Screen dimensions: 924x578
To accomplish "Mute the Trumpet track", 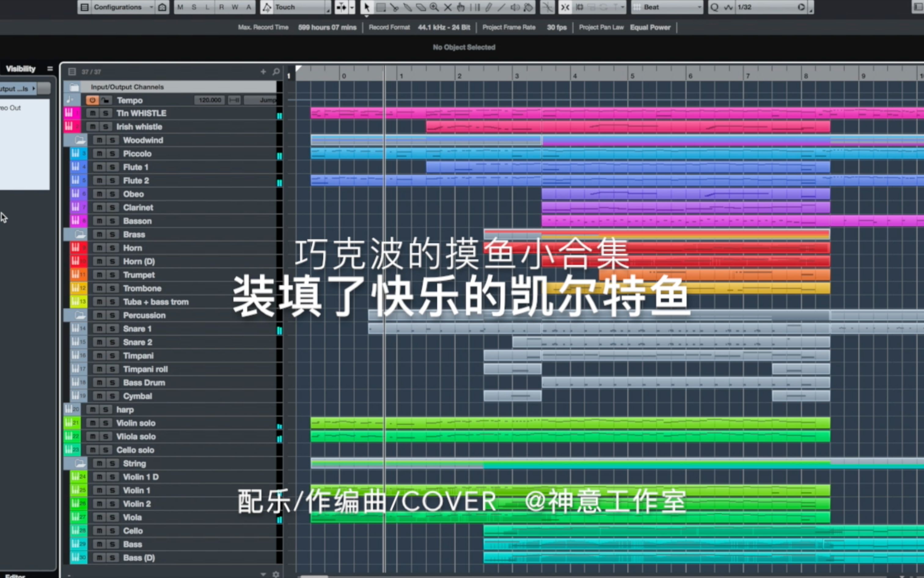I will [x=99, y=275].
